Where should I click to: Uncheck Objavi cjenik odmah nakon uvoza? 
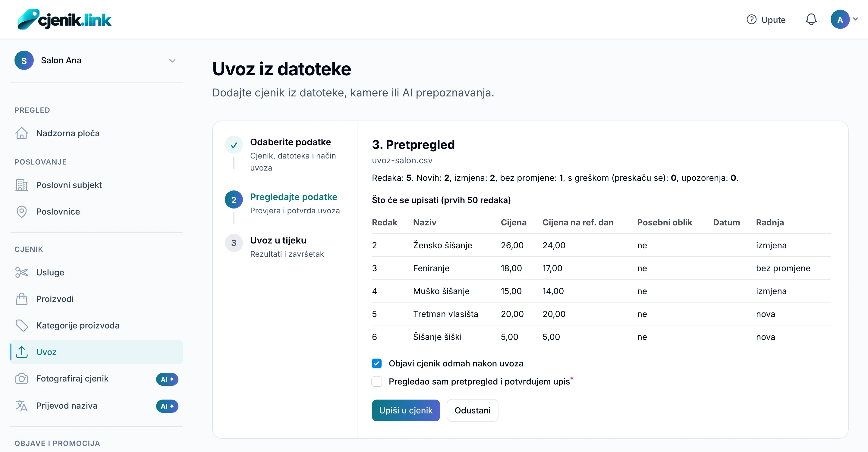coord(377,363)
